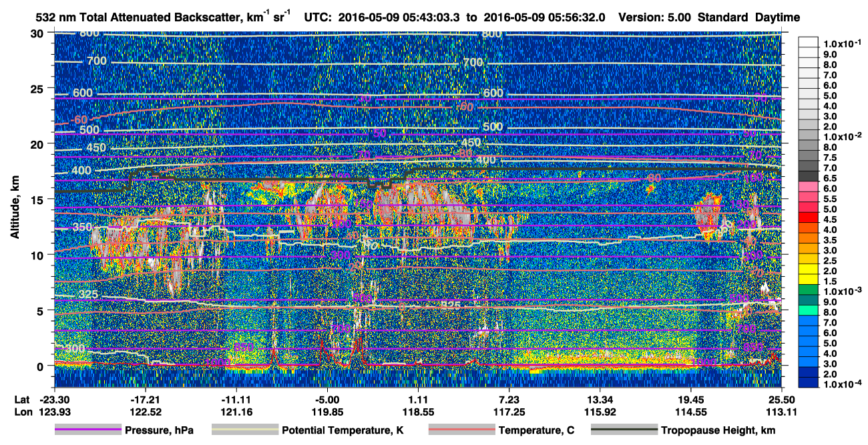Image resolution: width=868 pixels, height=445 pixels.
Task: Click the altitude tick label 25
Action: 38,88
